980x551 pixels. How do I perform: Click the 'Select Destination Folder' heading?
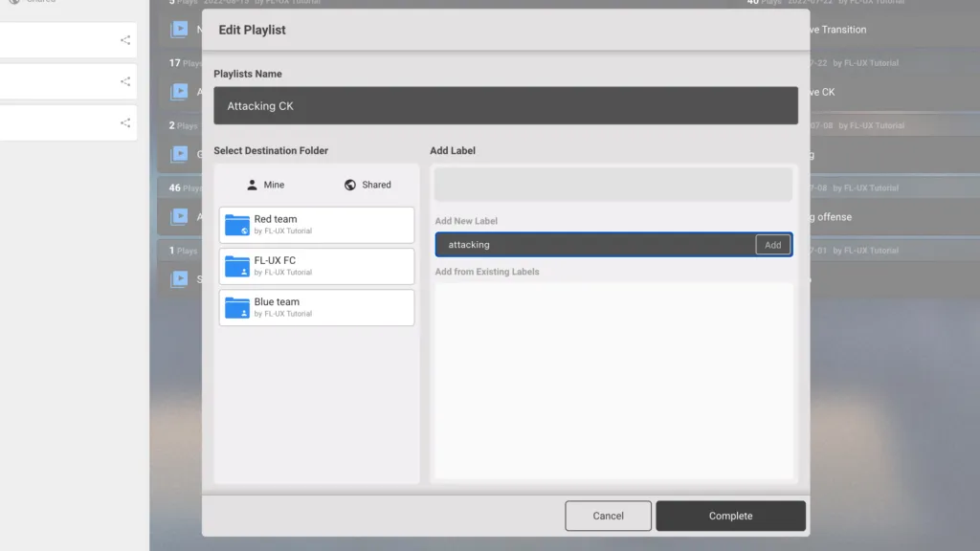click(271, 150)
